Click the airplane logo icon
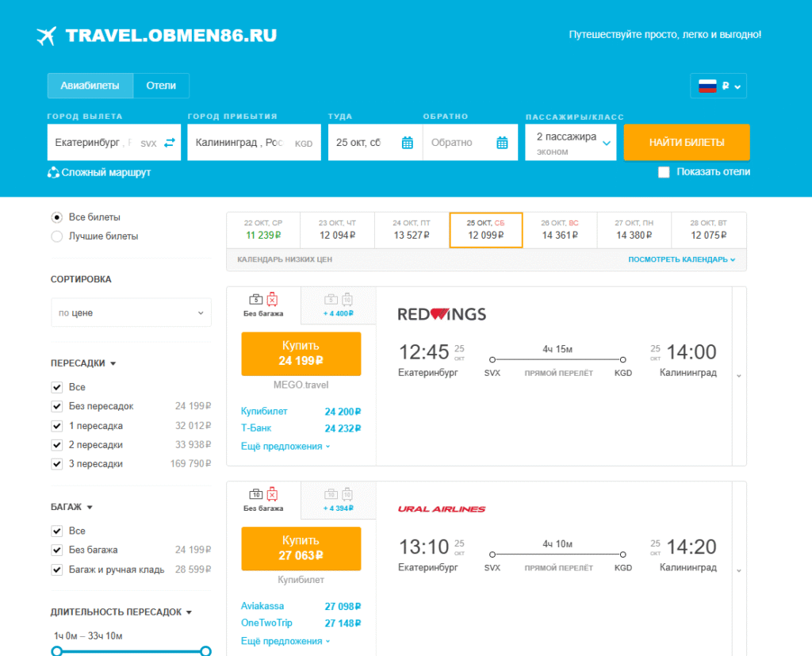 pos(47,36)
